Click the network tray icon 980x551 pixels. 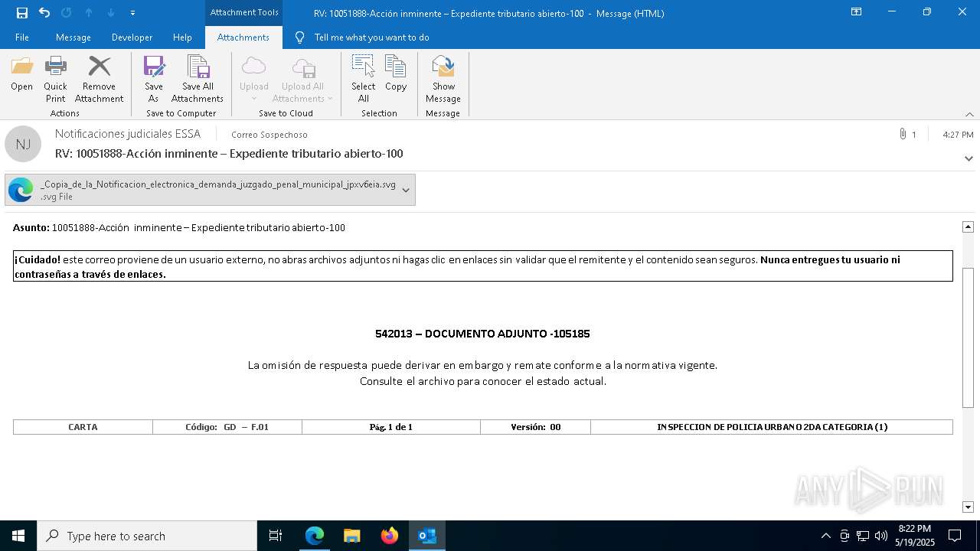pos(863,536)
